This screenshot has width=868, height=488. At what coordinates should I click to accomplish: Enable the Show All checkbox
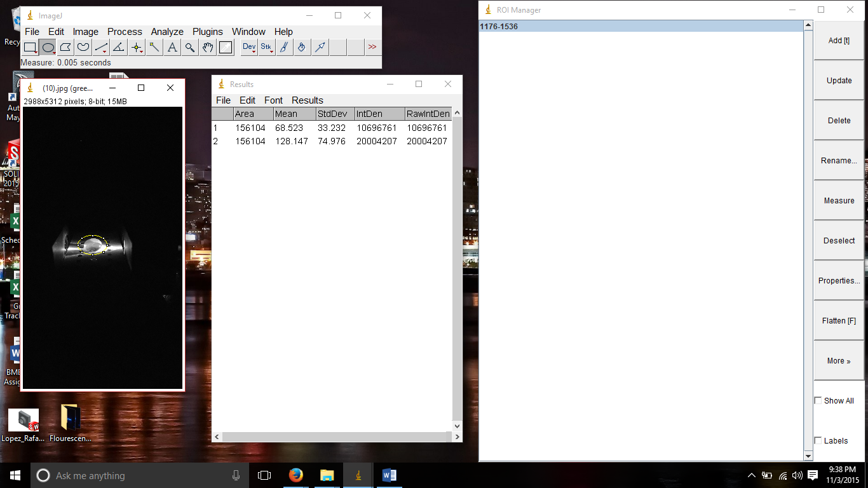[x=818, y=400]
